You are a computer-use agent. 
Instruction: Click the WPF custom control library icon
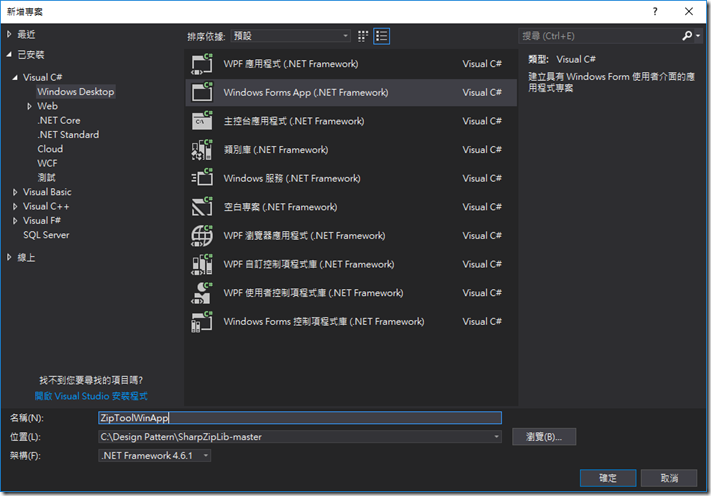[202, 264]
